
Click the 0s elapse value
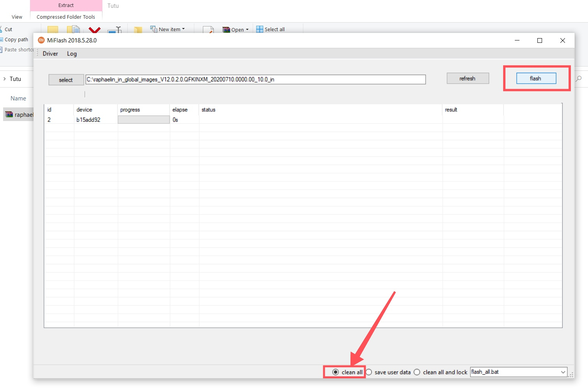(x=175, y=120)
